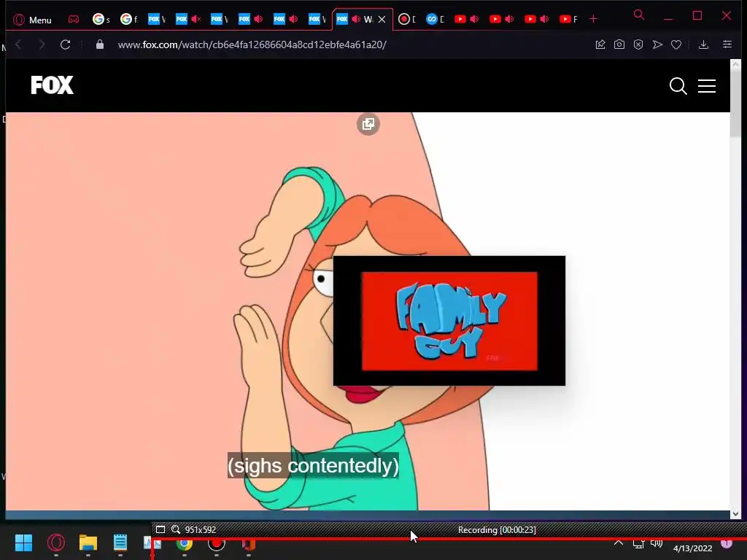This screenshot has height=560, width=747.
Task: Open network status in system tray
Action: click(638, 544)
